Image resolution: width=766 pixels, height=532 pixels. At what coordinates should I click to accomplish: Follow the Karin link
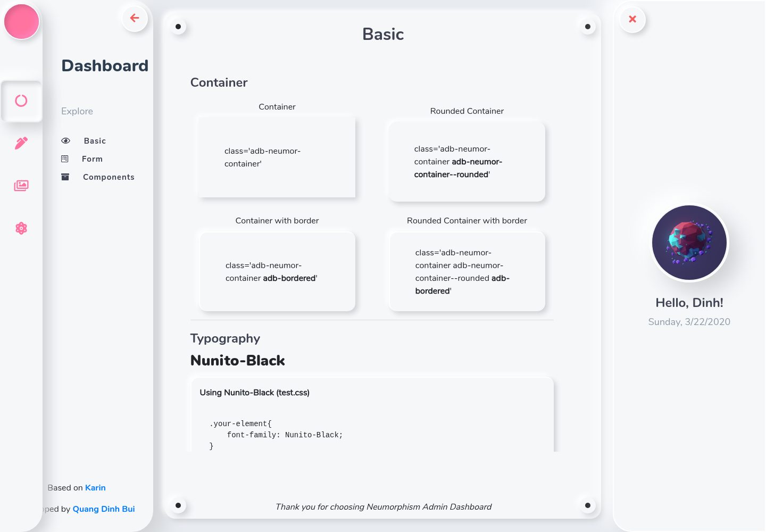click(95, 488)
